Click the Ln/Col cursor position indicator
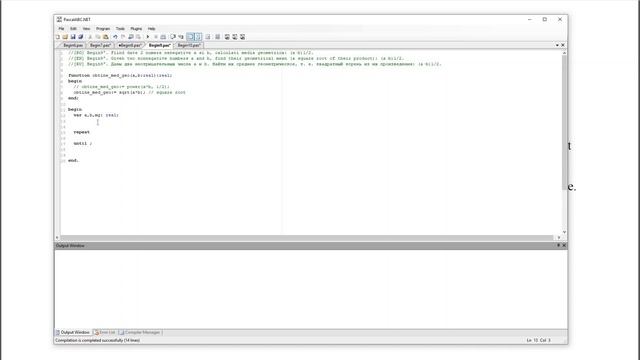 (538, 340)
